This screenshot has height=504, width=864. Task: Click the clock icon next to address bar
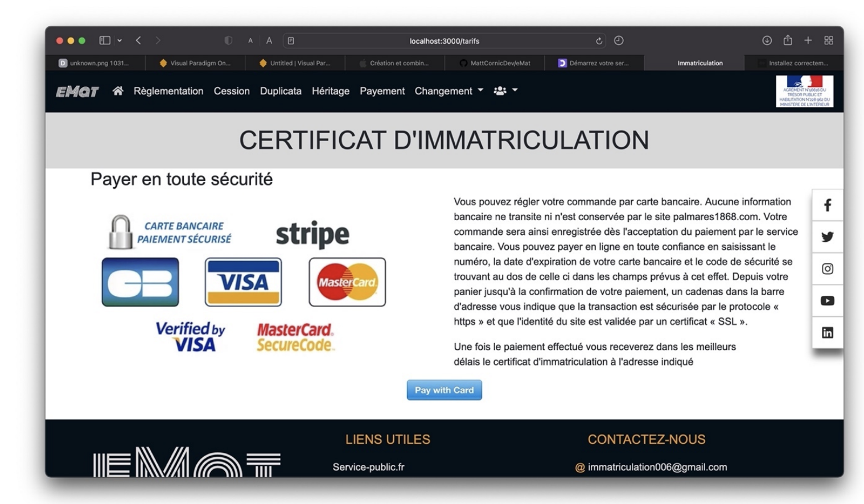(619, 40)
